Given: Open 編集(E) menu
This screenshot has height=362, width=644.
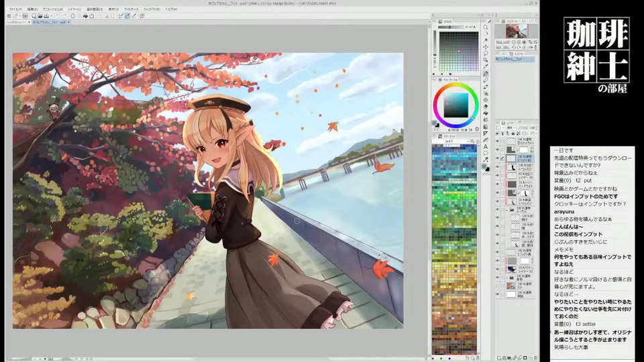Looking at the screenshot, I should pos(32,9).
